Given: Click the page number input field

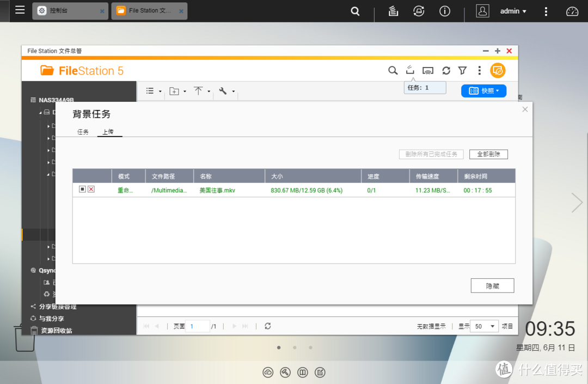Looking at the screenshot, I should pos(198,326).
